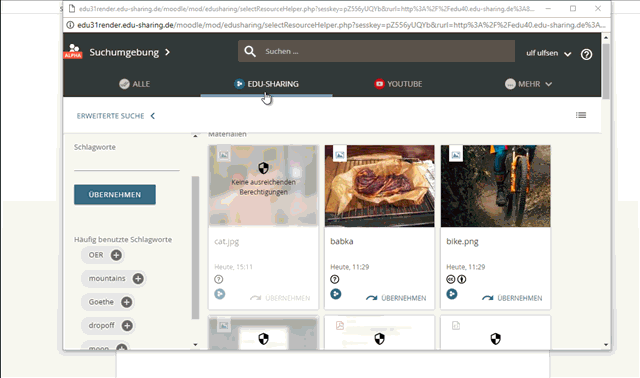Open the Suchumgebung chevron expander

point(167,52)
